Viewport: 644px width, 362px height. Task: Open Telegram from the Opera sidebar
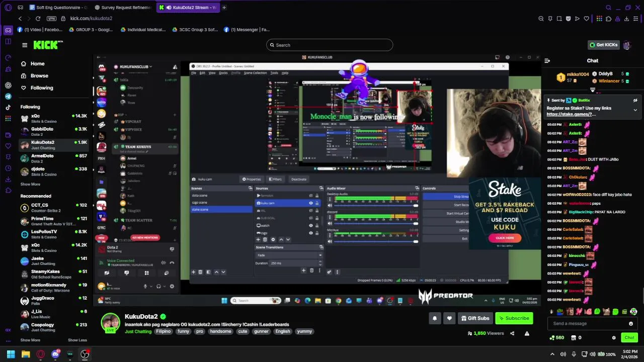8,97
